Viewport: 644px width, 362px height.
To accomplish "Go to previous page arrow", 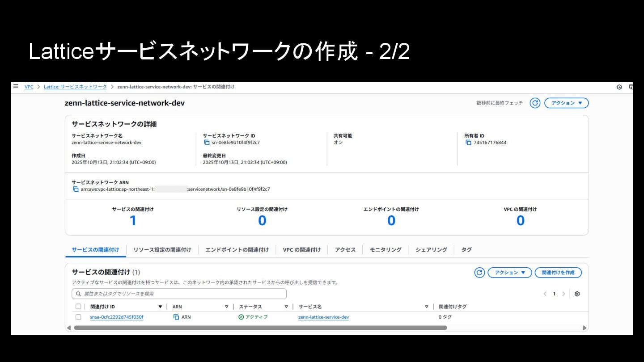I will click(545, 294).
